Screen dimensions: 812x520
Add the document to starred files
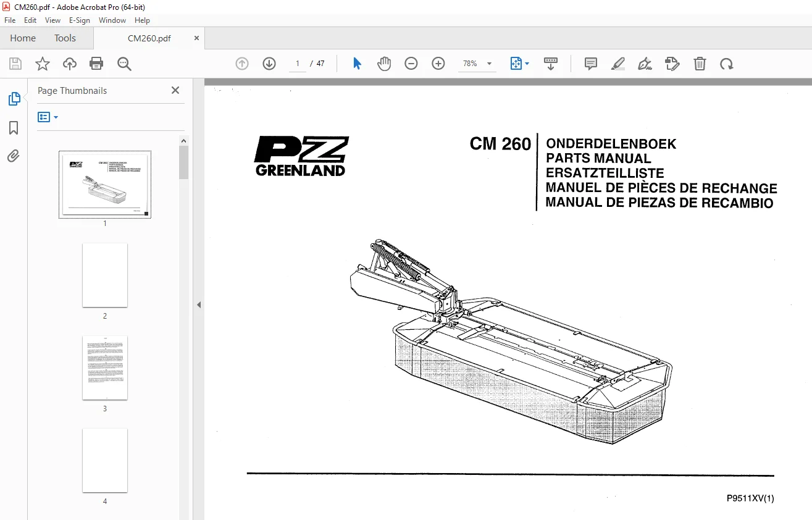pos(43,64)
